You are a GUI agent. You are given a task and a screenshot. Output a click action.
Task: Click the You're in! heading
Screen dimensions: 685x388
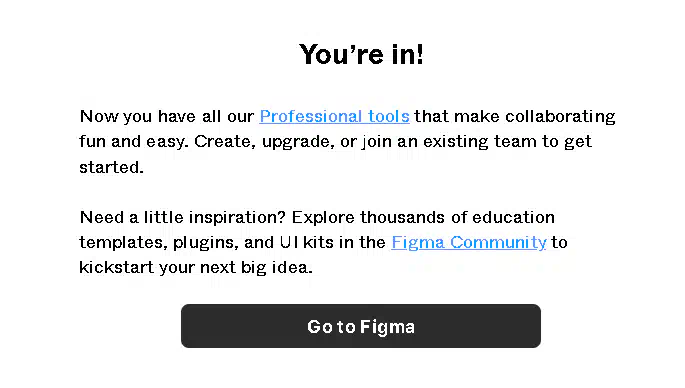[361, 54]
